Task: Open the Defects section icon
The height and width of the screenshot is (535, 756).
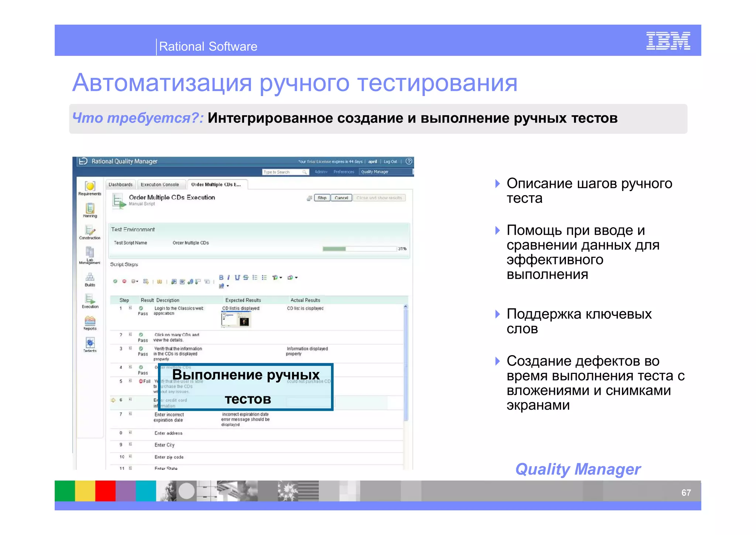Action: pos(90,343)
